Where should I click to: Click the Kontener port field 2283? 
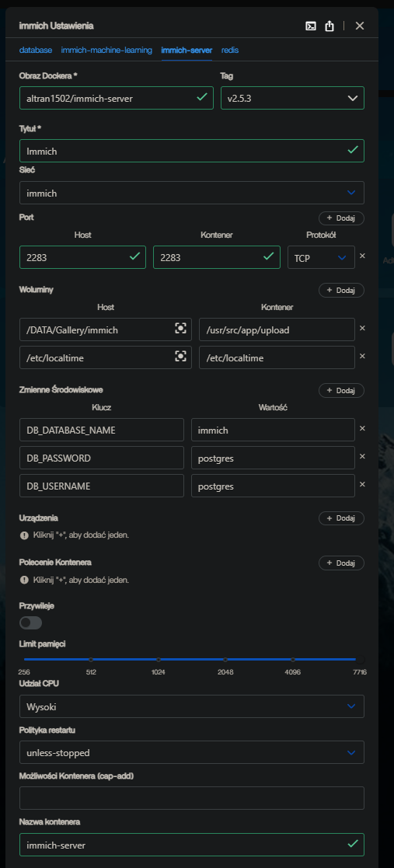point(216,257)
